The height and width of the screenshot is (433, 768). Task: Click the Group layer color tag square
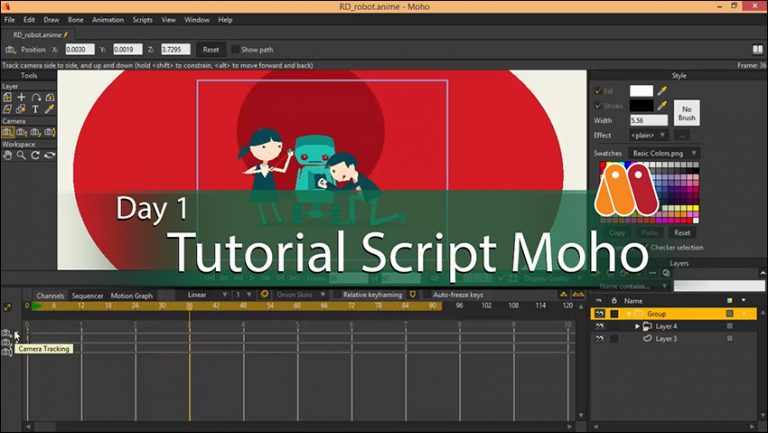[729, 313]
